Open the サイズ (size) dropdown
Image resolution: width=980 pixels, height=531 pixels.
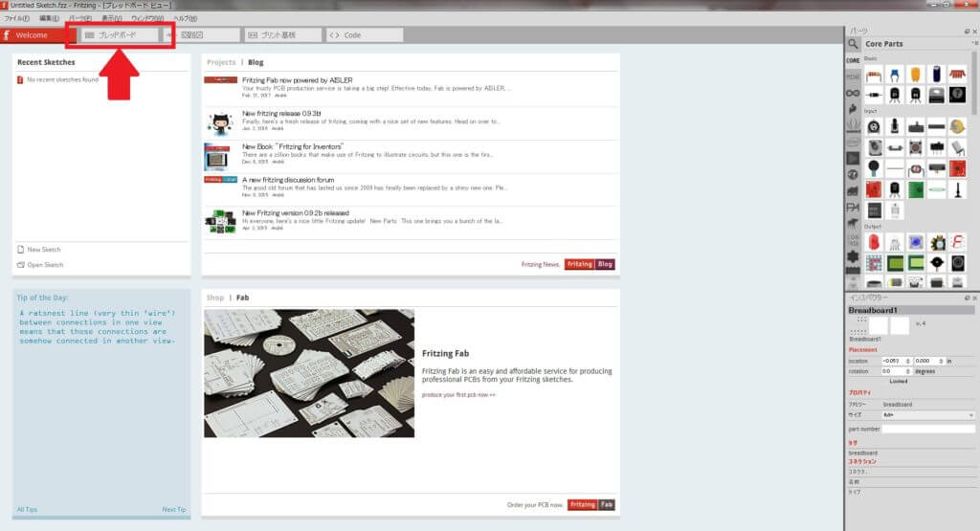pos(928,415)
